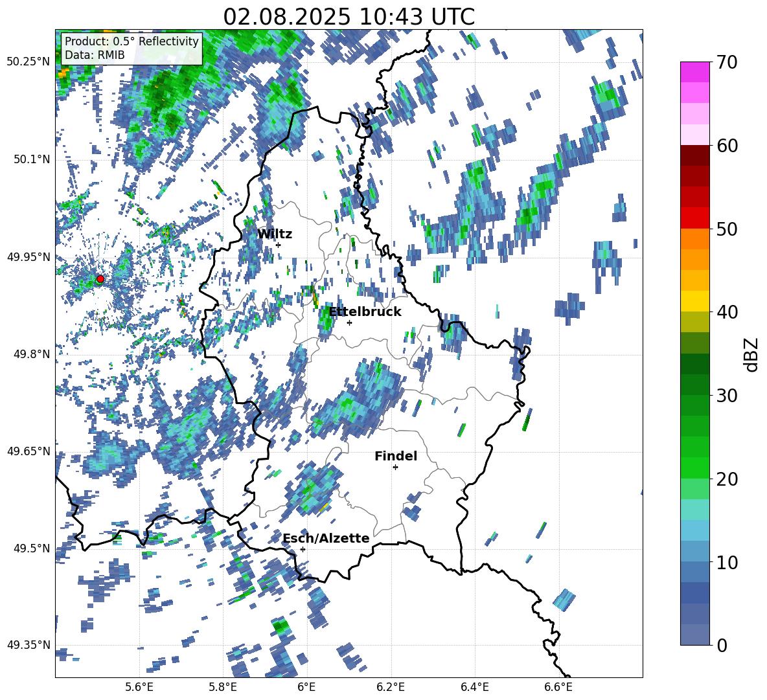Click the green 20 dBZ colorbar segment

pos(694,468)
